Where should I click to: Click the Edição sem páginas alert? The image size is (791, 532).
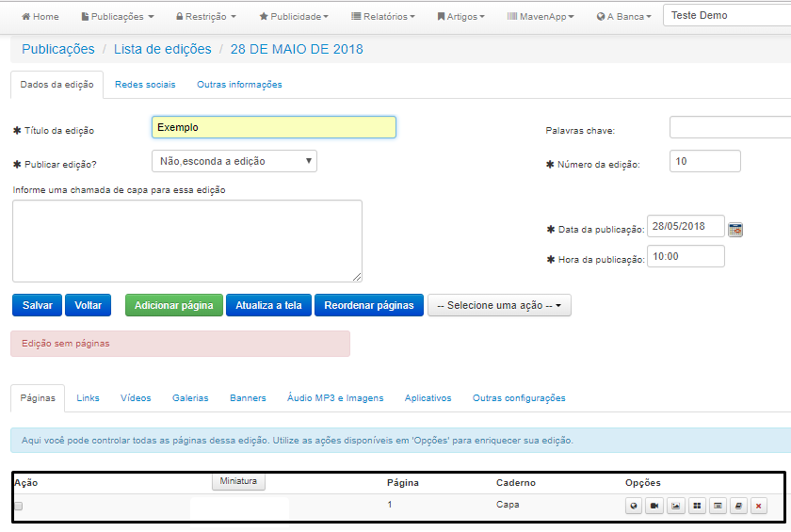coord(181,344)
